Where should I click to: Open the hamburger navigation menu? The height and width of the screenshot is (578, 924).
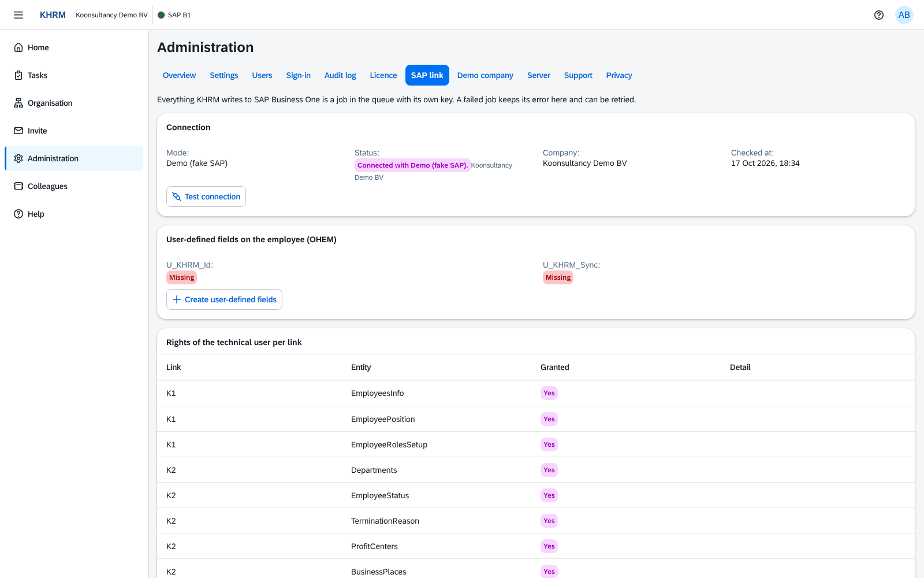tap(18, 15)
